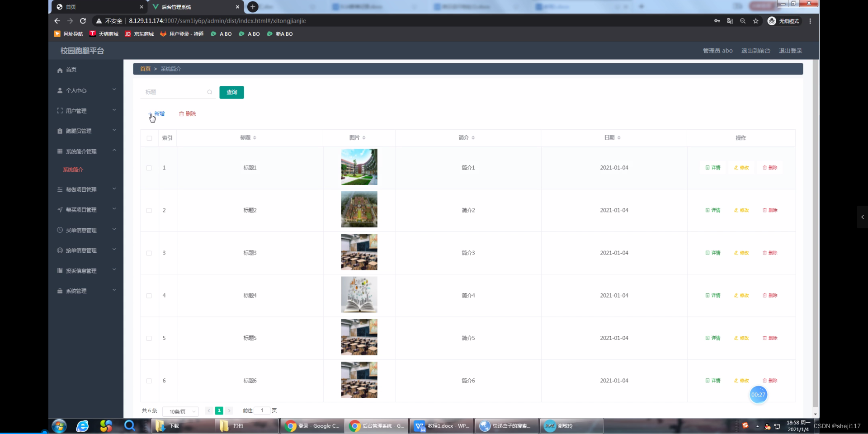Click the search magnifier in the 标题 field
The height and width of the screenshot is (434, 868).
pyautogui.click(x=210, y=92)
